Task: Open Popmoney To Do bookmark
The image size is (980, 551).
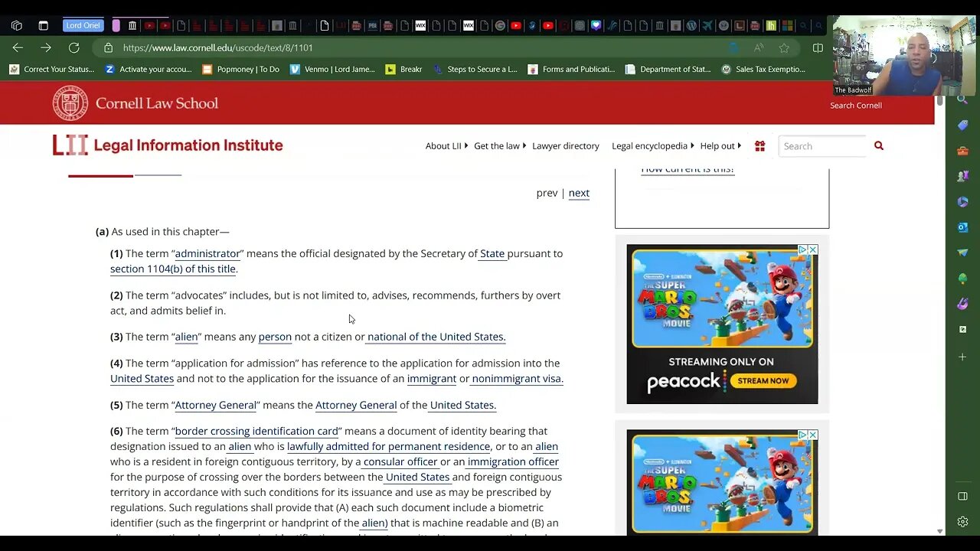Action: (241, 69)
